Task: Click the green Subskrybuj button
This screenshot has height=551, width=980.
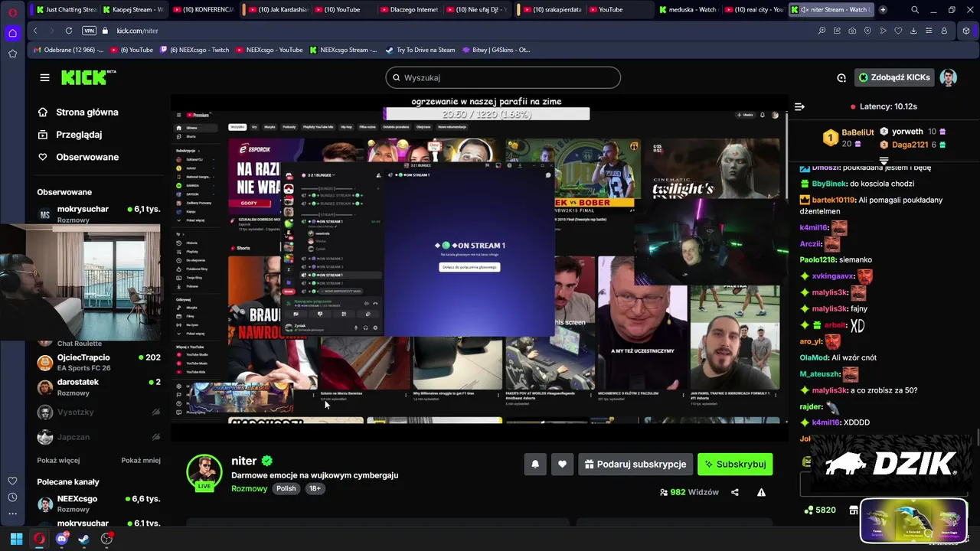Action: point(735,464)
